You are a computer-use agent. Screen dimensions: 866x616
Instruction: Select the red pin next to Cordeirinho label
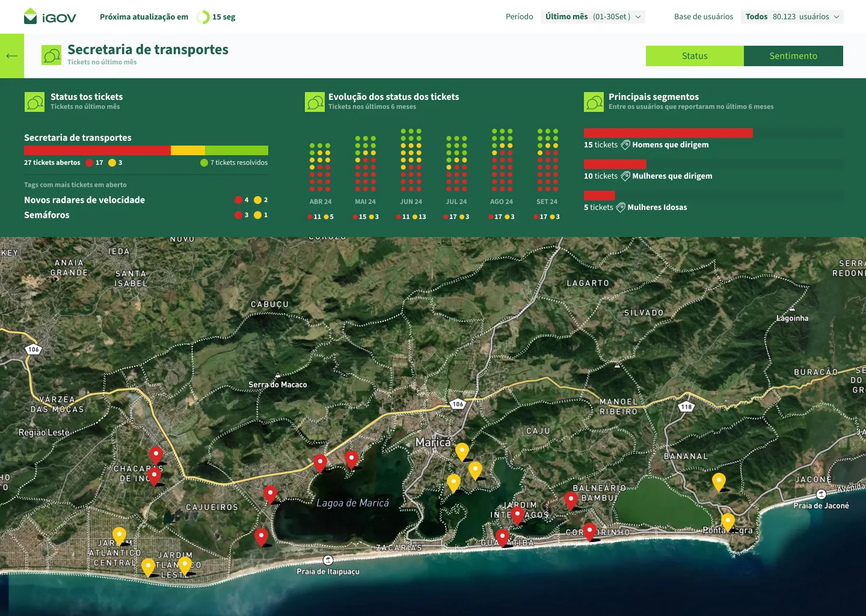pyautogui.click(x=590, y=531)
